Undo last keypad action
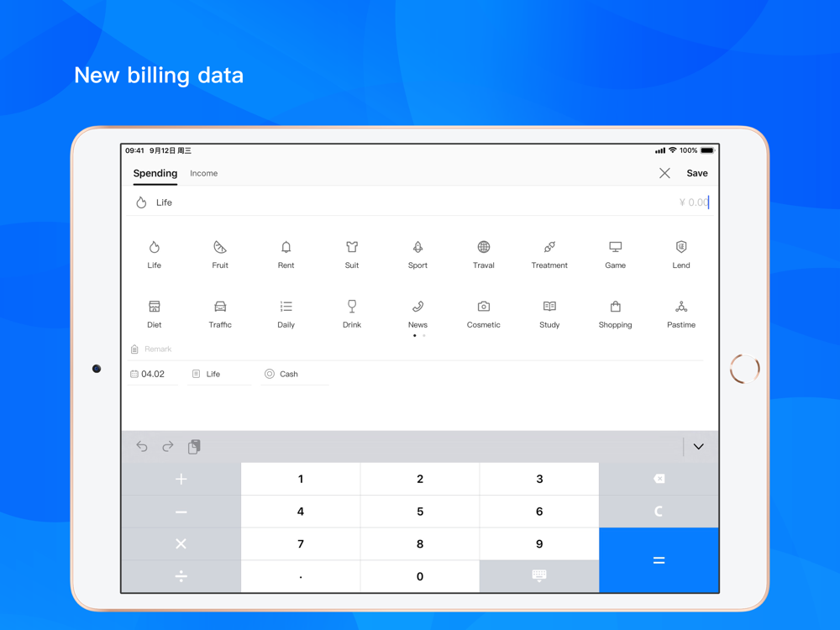 142,446
